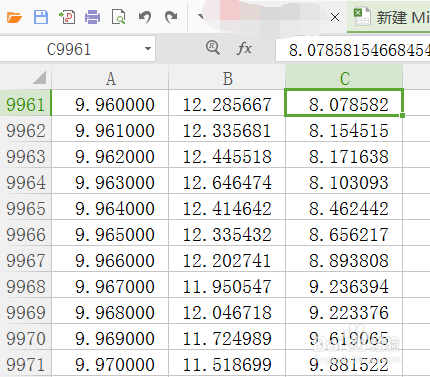This screenshot has width=430, height=377.
Task: Click cell containing 9.960000
Action: click(110, 104)
